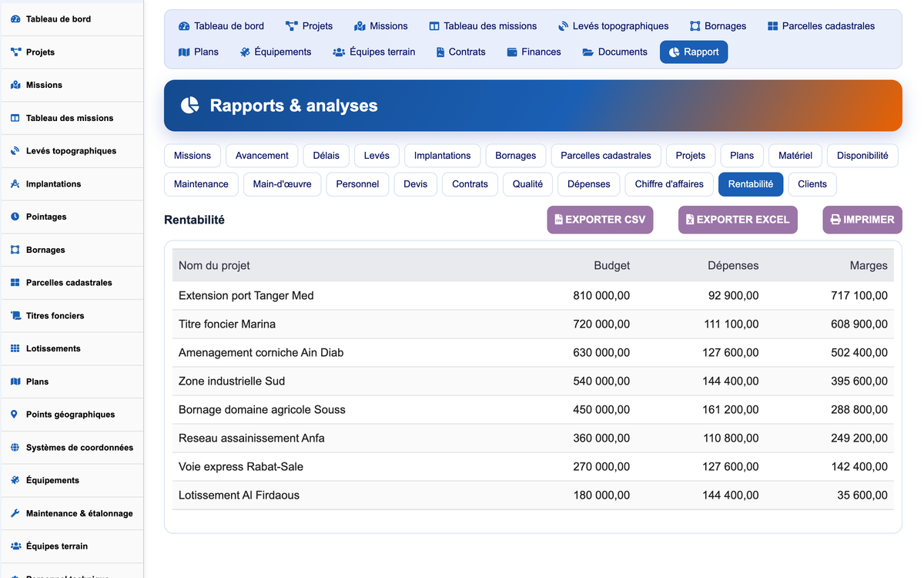Click the Levés topographiques sidebar icon
Screen dimensions: 924x578
click(x=15, y=151)
